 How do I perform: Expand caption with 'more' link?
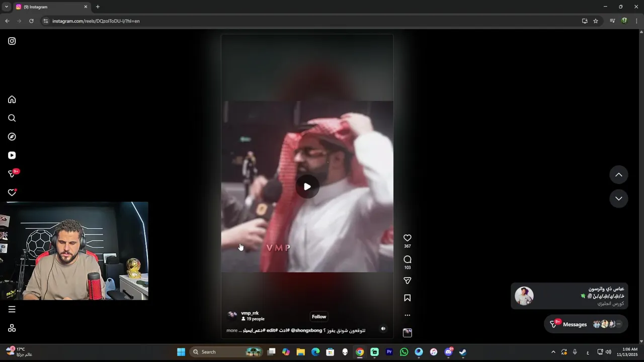pyautogui.click(x=231, y=330)
